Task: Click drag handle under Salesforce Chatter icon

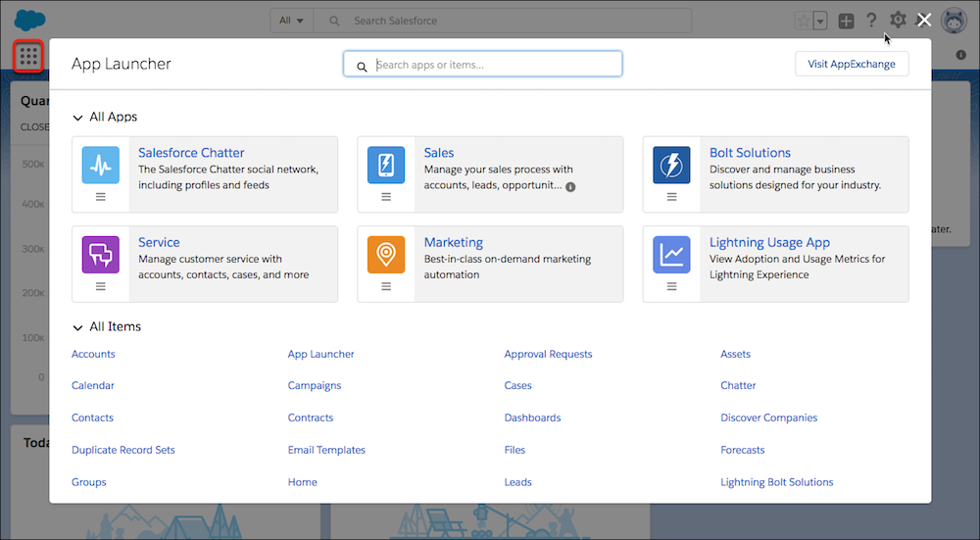Action: click(101, 197)
